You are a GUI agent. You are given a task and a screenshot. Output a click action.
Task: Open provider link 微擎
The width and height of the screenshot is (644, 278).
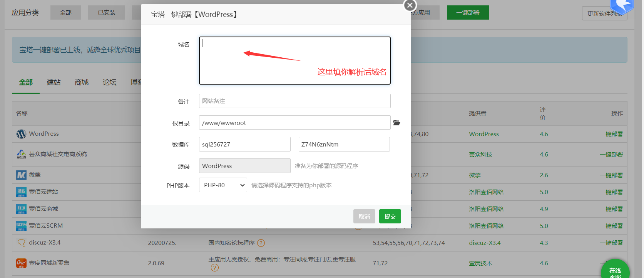coord(475,175)
